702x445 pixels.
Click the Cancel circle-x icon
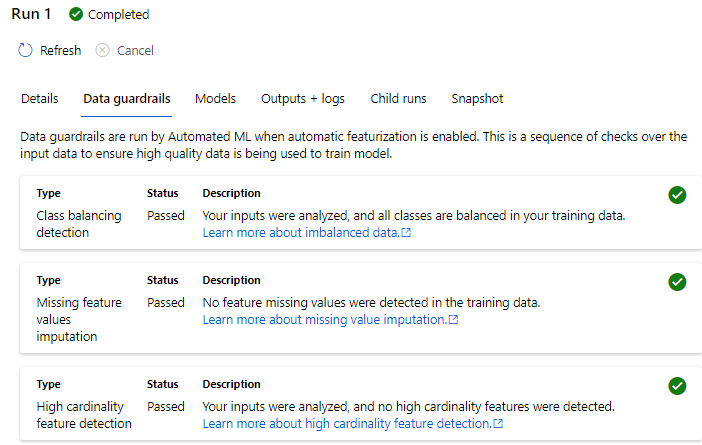pos(103,50)
